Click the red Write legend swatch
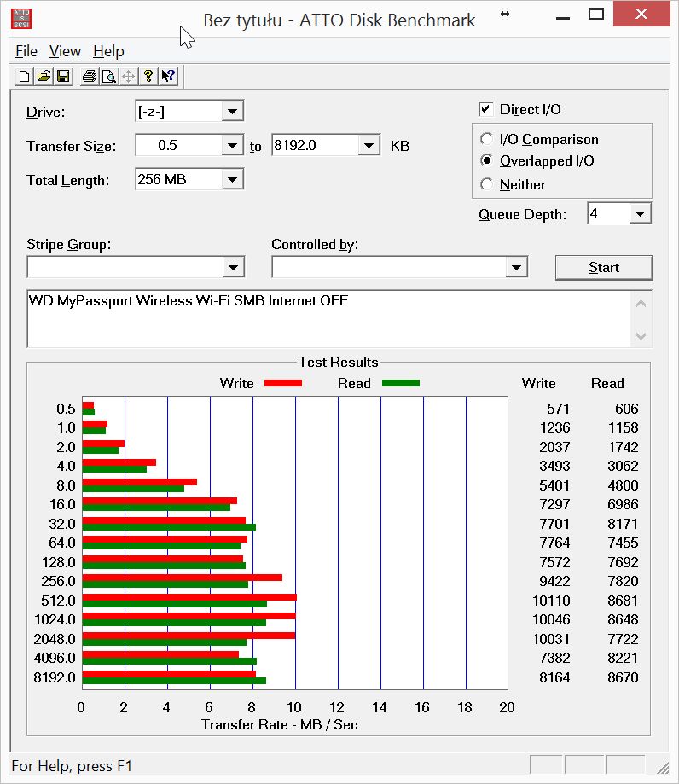This screenshot has height=784, width=679. 283,383
